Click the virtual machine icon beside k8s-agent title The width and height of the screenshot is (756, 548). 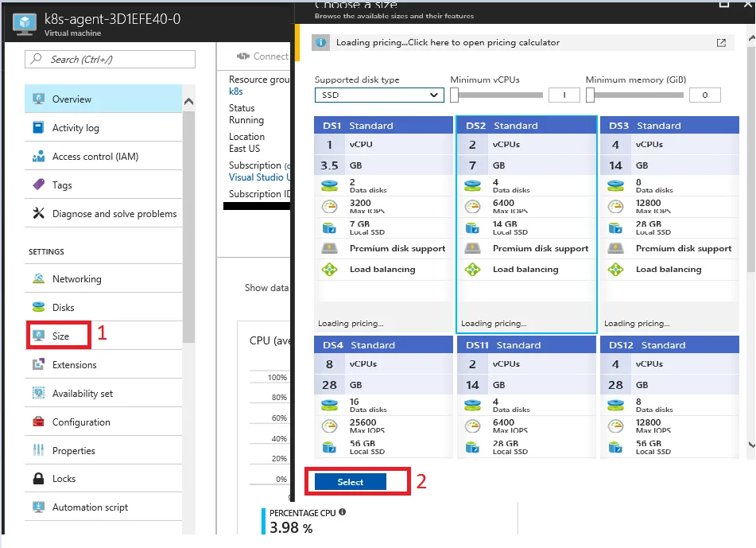coord(24,24)
